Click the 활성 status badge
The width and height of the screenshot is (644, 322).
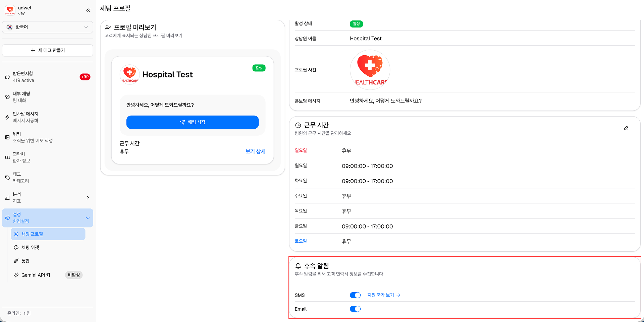356,24
